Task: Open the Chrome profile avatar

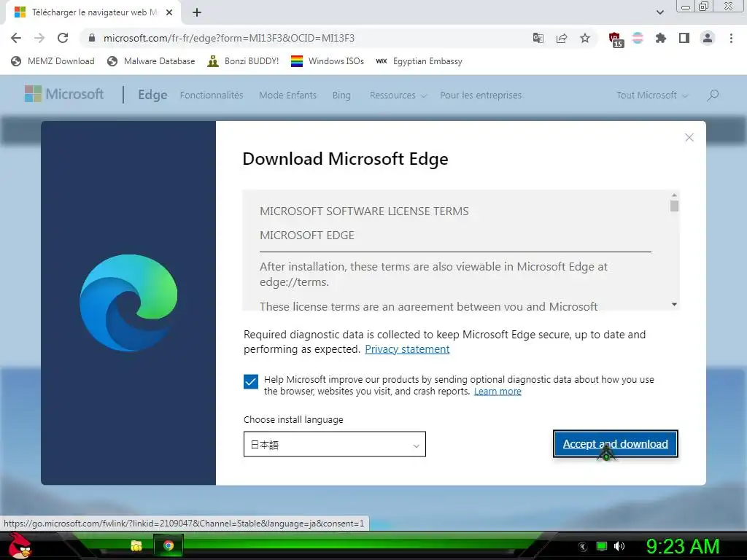Action: tap(708, 38)
